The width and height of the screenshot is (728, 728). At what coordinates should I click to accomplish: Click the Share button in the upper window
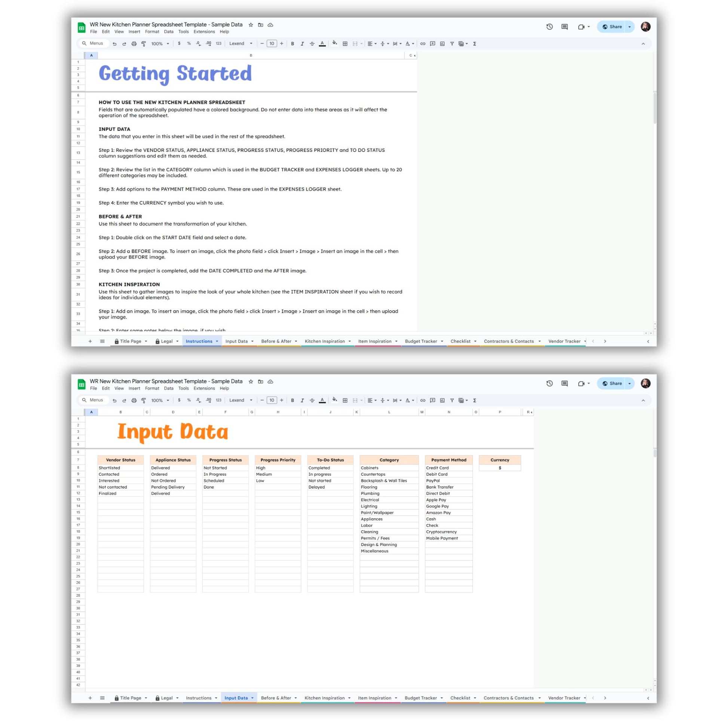[612, 27]
